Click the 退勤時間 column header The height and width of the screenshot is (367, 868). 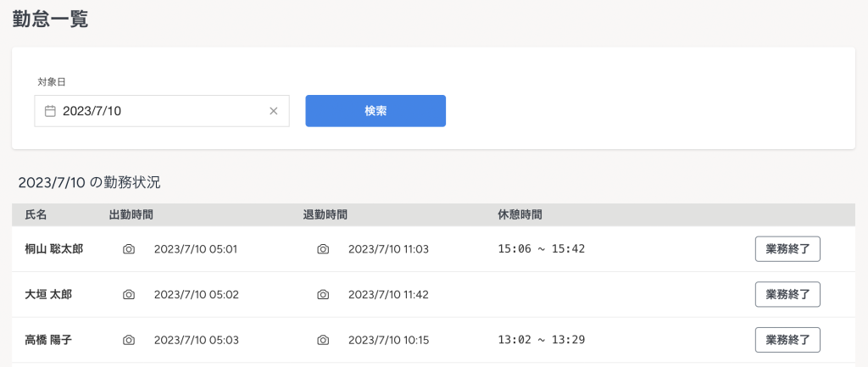325,215
